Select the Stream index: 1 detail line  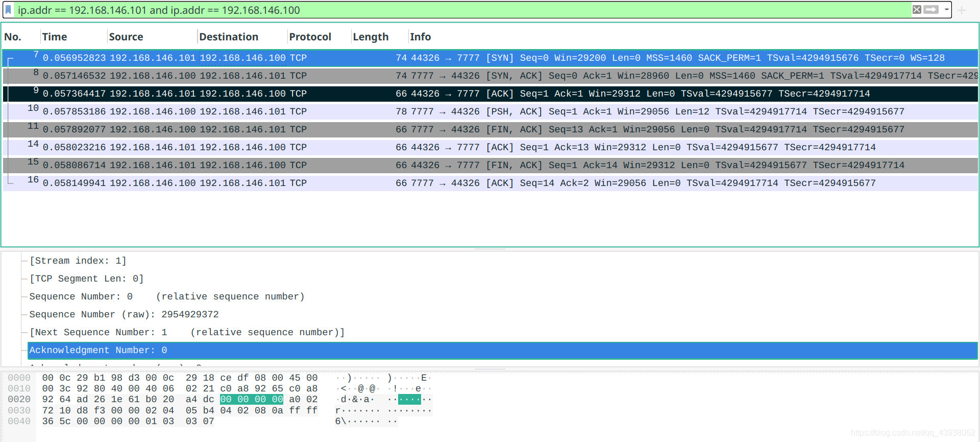coord(78,261)
